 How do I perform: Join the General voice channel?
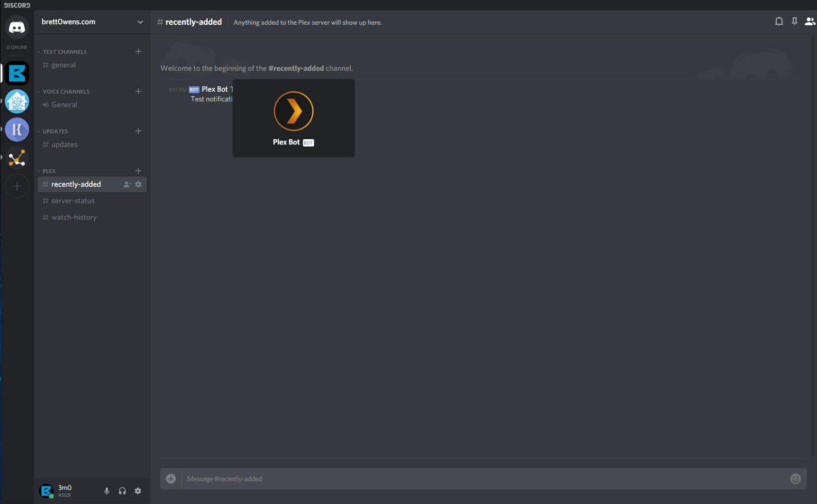(92, 105)
